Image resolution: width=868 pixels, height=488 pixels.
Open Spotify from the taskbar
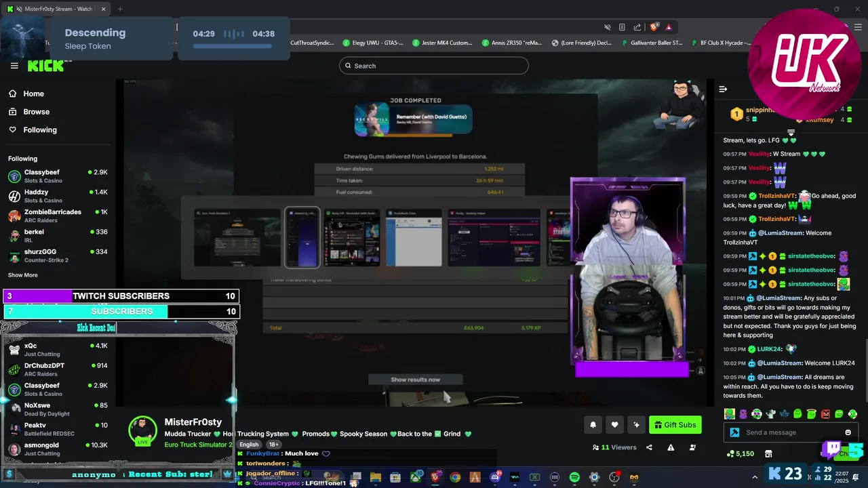574,477
